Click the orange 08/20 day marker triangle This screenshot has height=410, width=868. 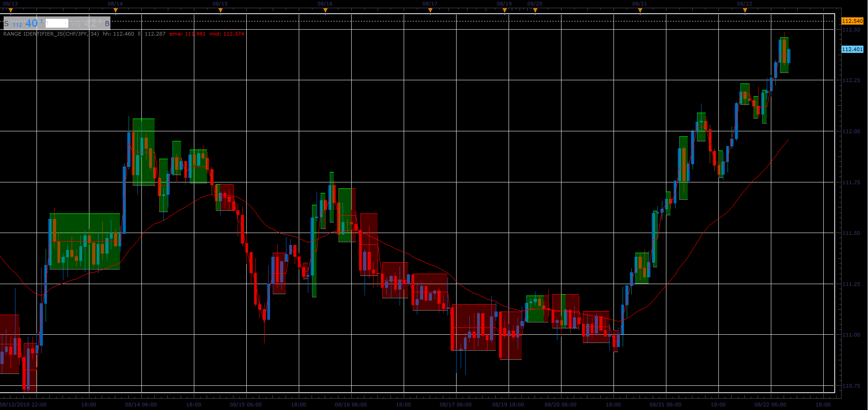(535, 10)
